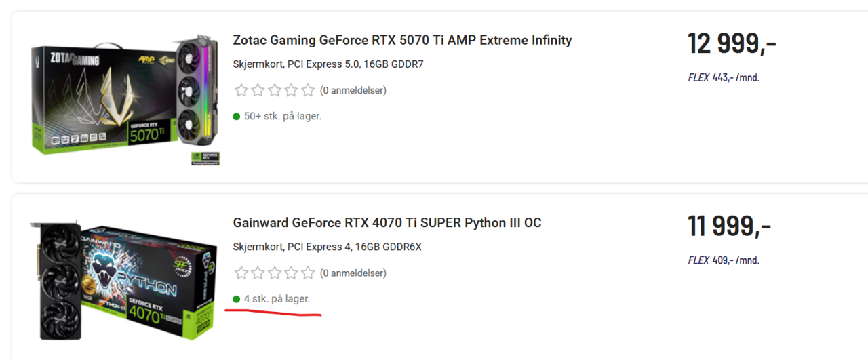Click the 12 999,- price
This screenshot has height=362, width=868.
[x=732, y=44]
